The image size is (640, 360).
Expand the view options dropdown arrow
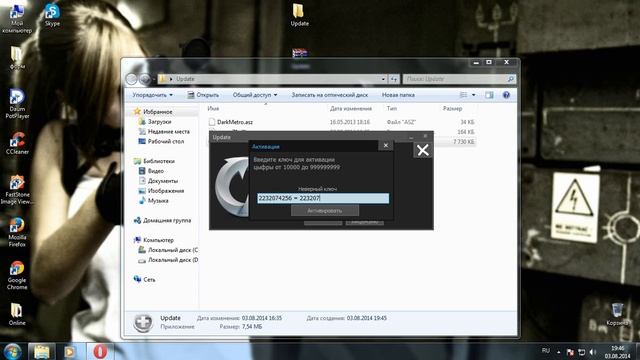(473, 95)
